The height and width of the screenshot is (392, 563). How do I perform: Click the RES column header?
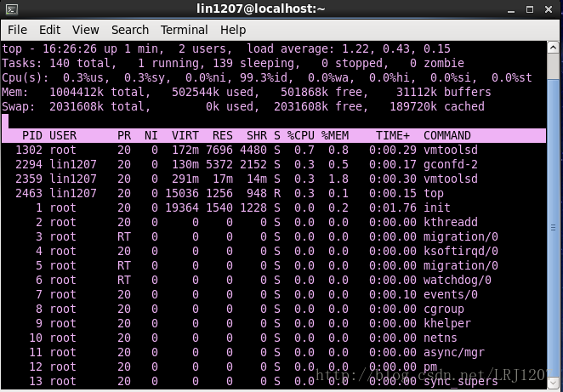223,135
